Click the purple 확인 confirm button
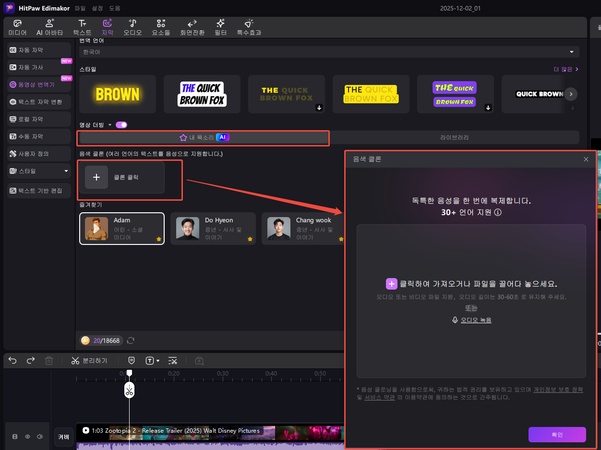This screenshot has height=450, width=601. point(557,435)
